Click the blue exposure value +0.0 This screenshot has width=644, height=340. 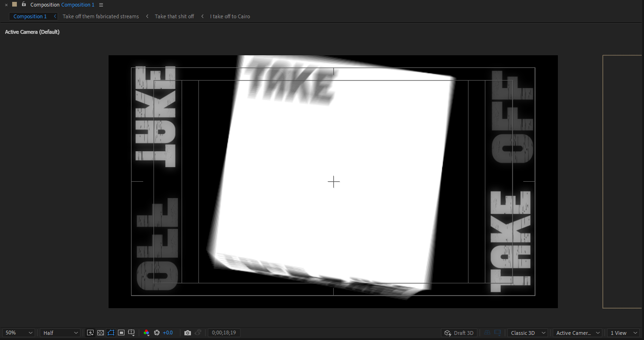coord(168,333)
